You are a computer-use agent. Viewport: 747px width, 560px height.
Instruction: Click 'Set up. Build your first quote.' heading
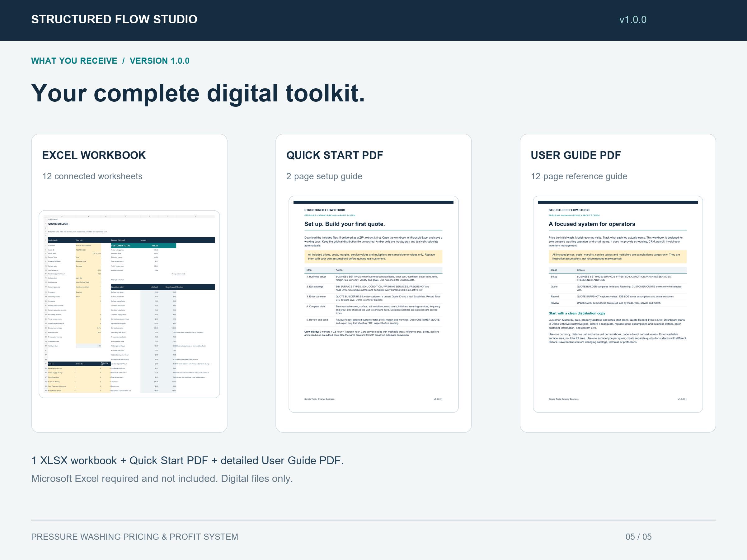[x=345, y=224]
